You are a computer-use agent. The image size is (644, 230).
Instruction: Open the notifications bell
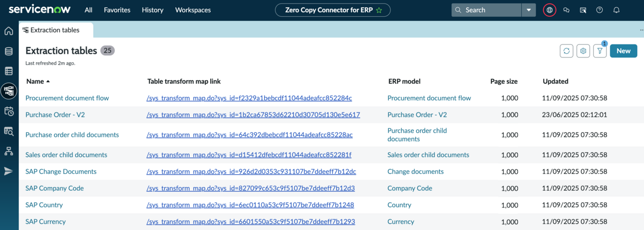click(616, 10)
